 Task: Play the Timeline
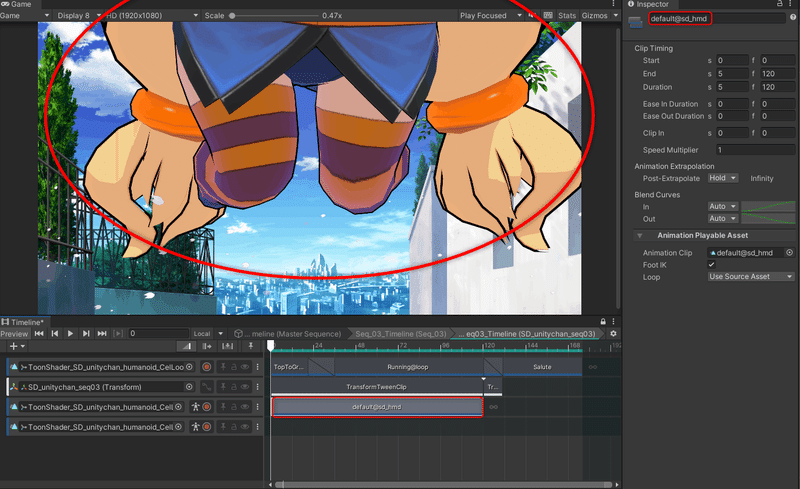[x=70, y=333]
